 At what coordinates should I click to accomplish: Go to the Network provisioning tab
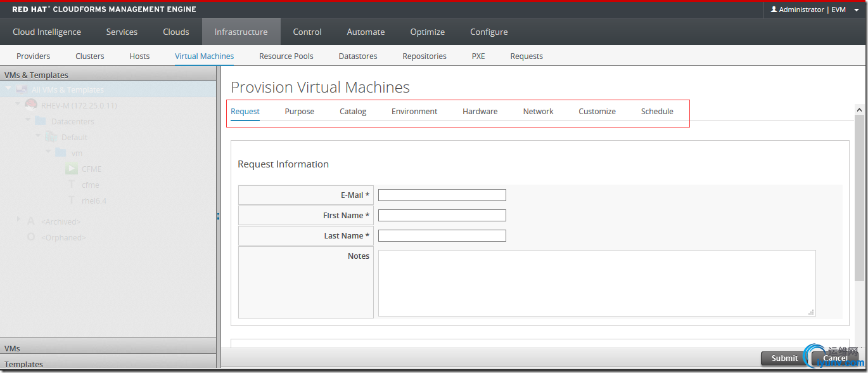coord(538,112)
